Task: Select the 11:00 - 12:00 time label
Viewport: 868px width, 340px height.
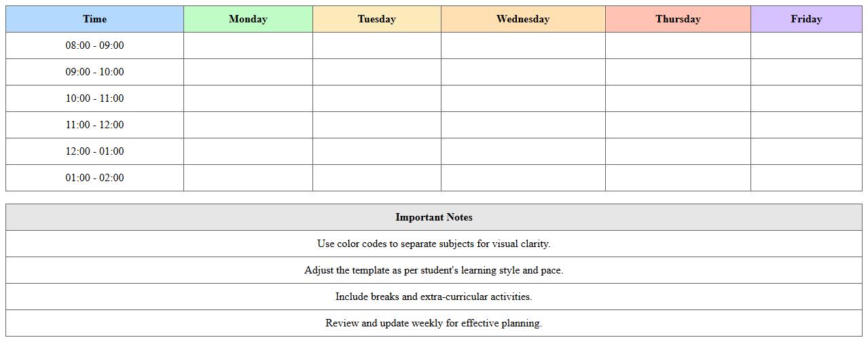Action: point(94,125)
